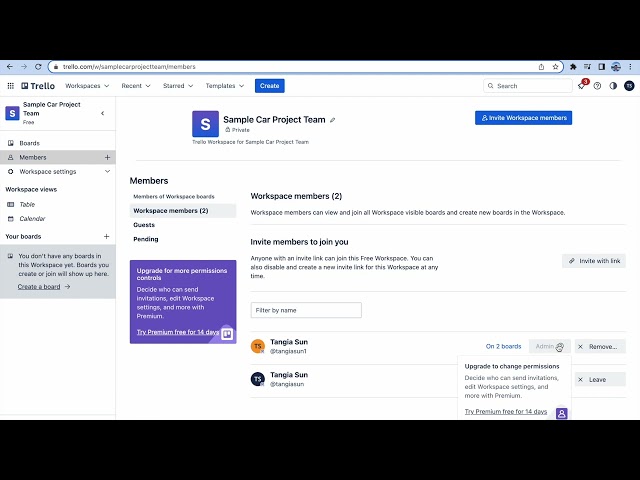640x480 pixels.
Task: Open the app switcher grid
Action: click(x=11, y=86)
